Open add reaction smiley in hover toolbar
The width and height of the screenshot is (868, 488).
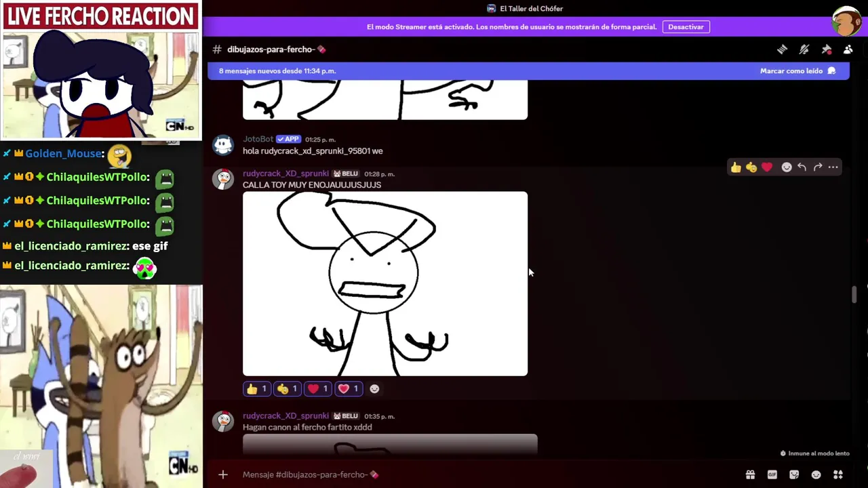[x=787, y=167]
